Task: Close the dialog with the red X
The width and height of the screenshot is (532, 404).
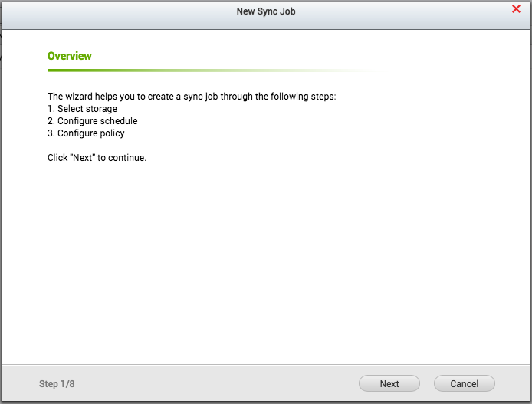Action: click(516, 9)
